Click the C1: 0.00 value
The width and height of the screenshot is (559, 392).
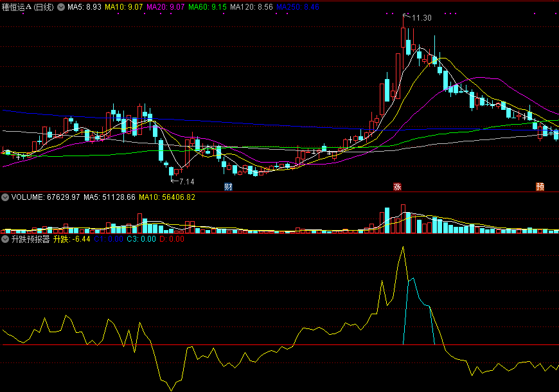tap(109, 239)
